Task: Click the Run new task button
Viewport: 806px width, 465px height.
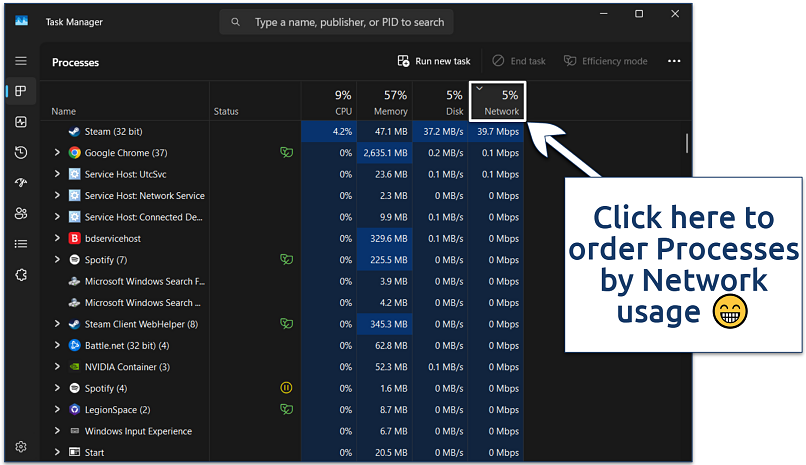Action: 434,61
